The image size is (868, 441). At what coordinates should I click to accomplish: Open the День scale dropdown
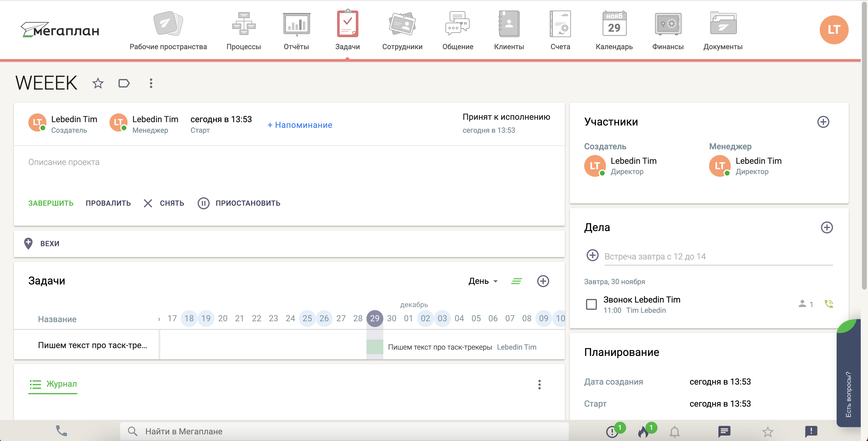483,281
